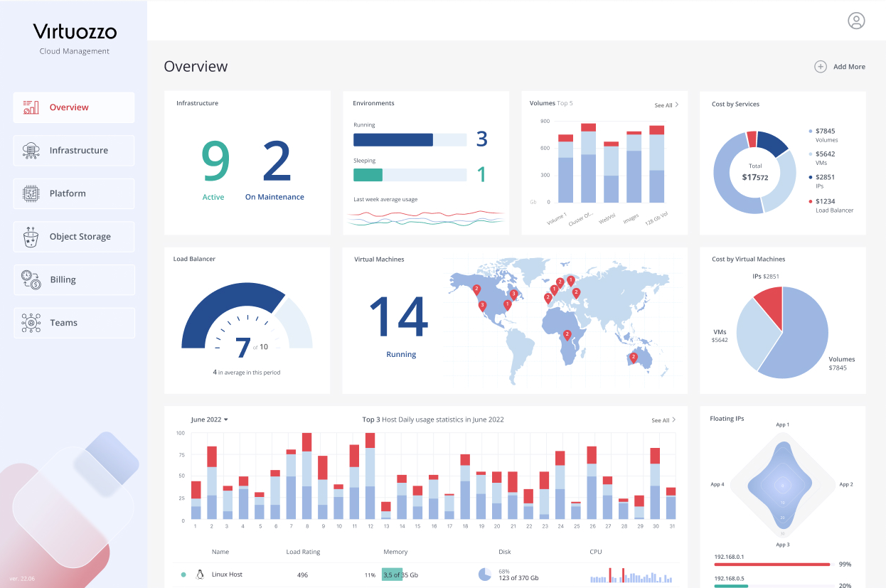The height and width of the screenshot is (588, 886).
Task: Click the Linux penguin icon in host row
Action: point(200,574)
